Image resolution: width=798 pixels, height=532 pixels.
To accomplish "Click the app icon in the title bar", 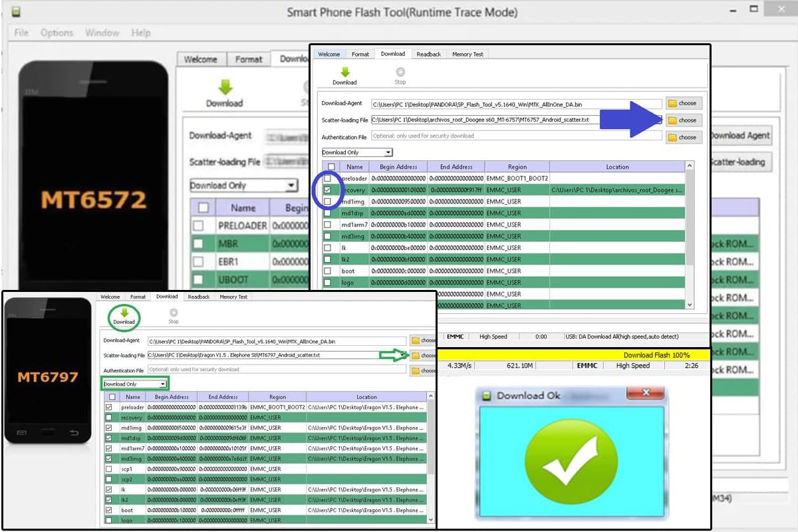I will coord(16,12).
